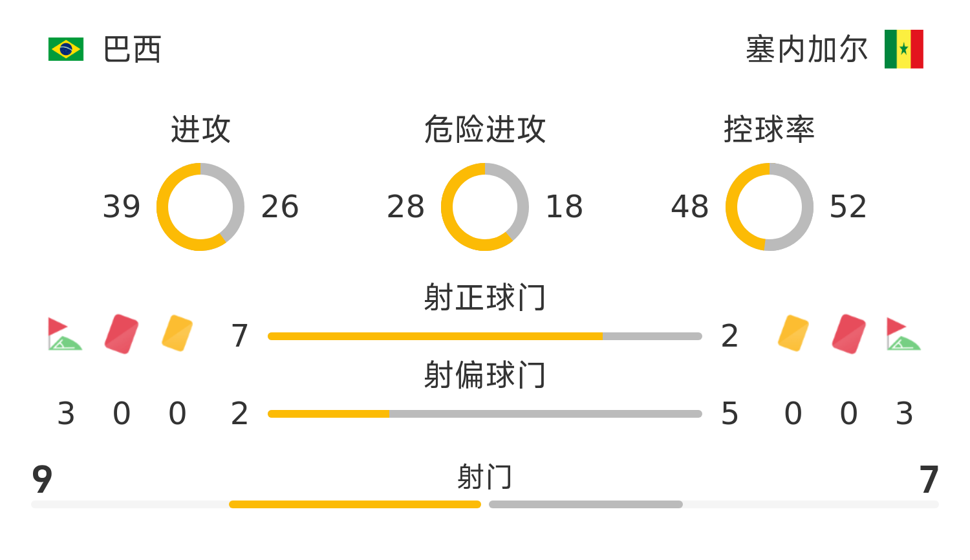Image resolution: width=970 pixels, height=560 pixels.
Task: Click the 控球率 donut chart
Action: [770, 207]
